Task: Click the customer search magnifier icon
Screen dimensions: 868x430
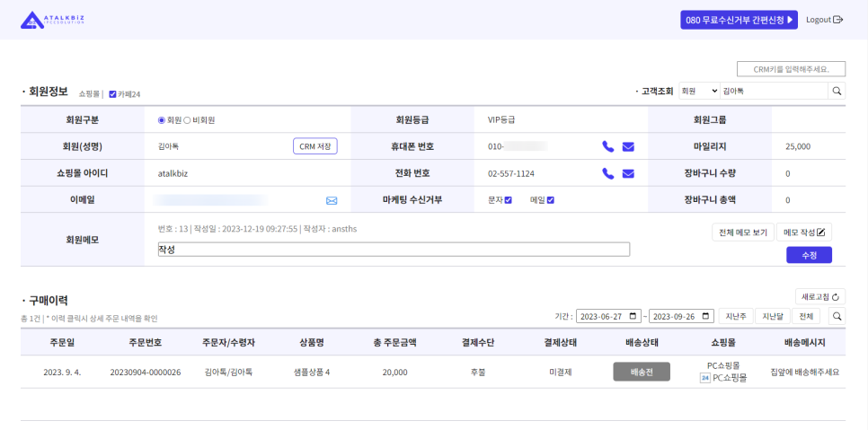Action: pyautogui.click(x=837, y=91)
